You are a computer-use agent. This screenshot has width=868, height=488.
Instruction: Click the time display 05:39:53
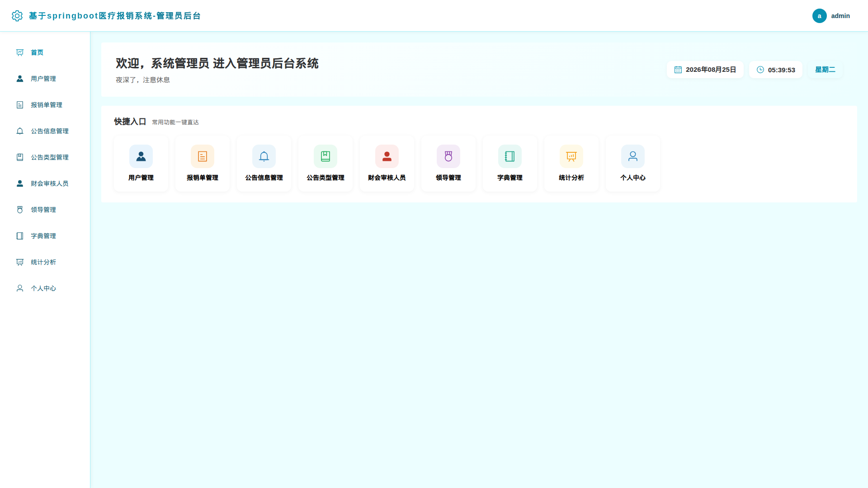click(x=781, y=70)
